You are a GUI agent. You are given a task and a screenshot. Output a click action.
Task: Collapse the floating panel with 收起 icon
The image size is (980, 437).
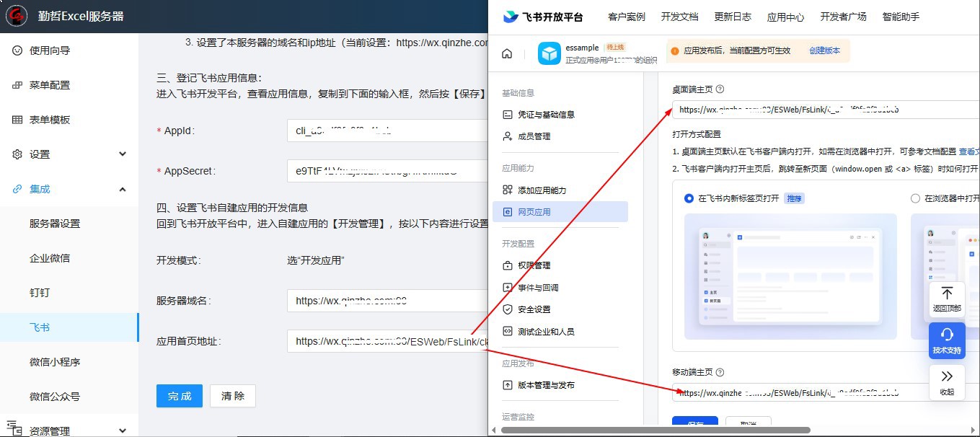pos(947,376)
